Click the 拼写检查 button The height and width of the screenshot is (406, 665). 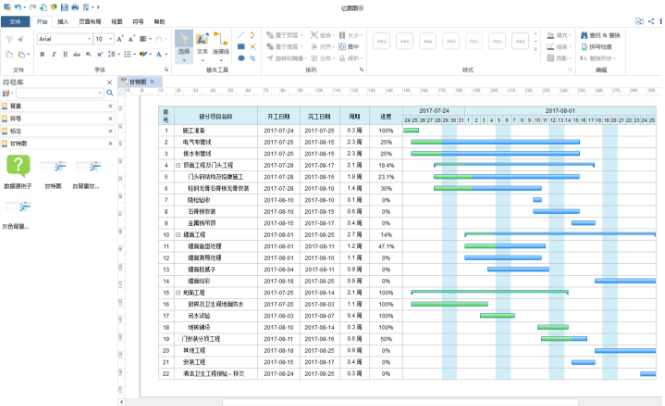point(601,46)
